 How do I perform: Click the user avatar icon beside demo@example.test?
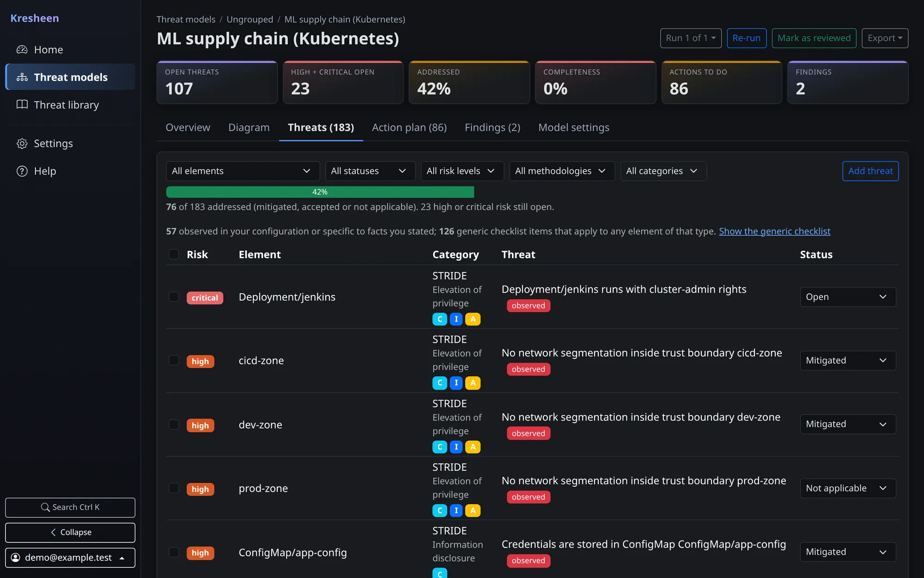16,558
